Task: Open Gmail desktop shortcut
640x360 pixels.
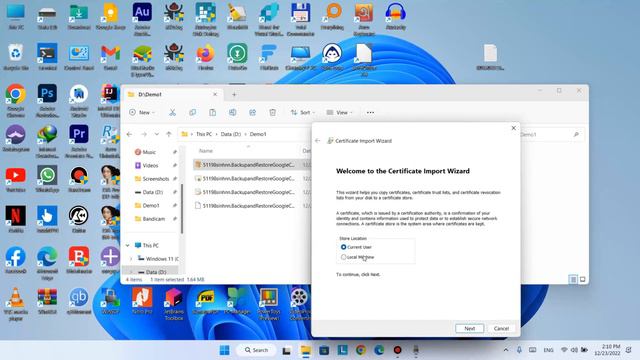Action: [x=111, y=57]
